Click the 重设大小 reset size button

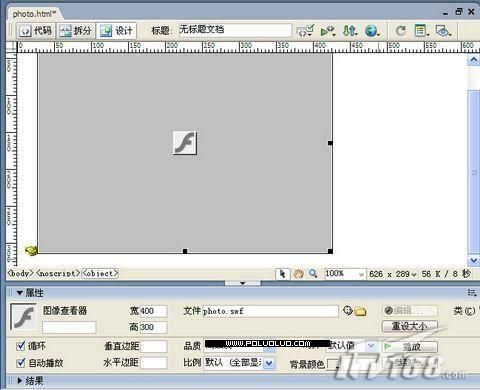pos(409,326)
